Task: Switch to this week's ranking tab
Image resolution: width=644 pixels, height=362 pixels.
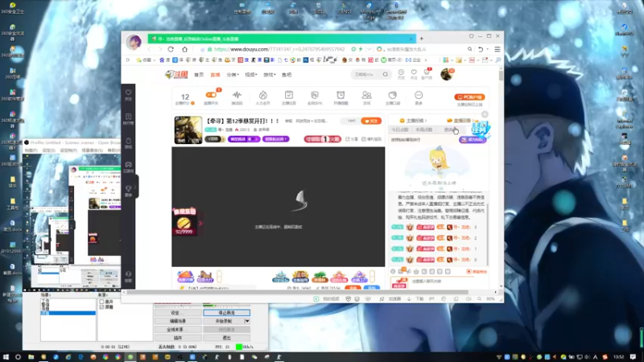Action: pyautogui.click(x=424, y=130)
